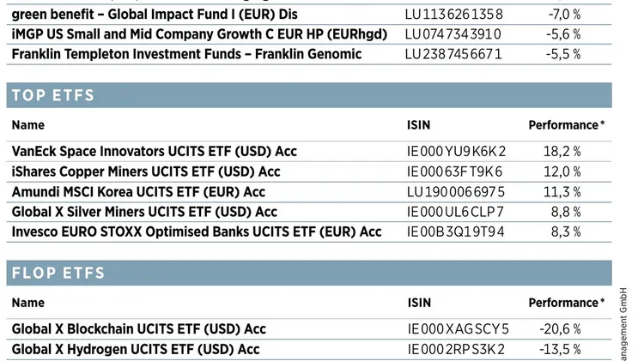Click the ISIN column header under TOP ETFS
The width and height of the screenshot is (644, 361).
[418, 125]
